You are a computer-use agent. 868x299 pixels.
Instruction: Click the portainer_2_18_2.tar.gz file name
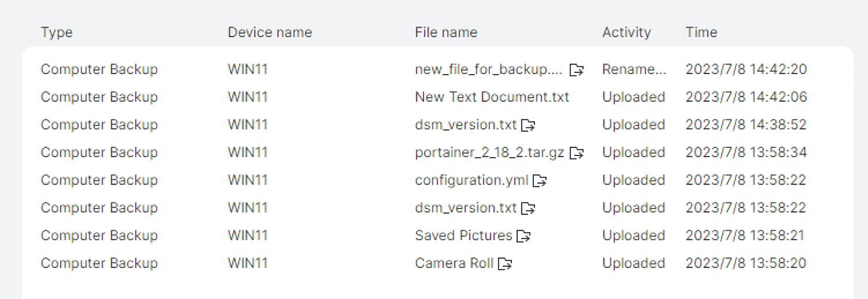pyautogui.click(x=489, y=152)
